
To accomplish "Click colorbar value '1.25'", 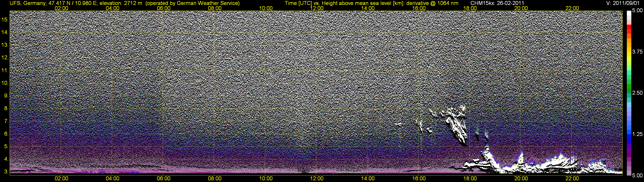I will (637, 134).
